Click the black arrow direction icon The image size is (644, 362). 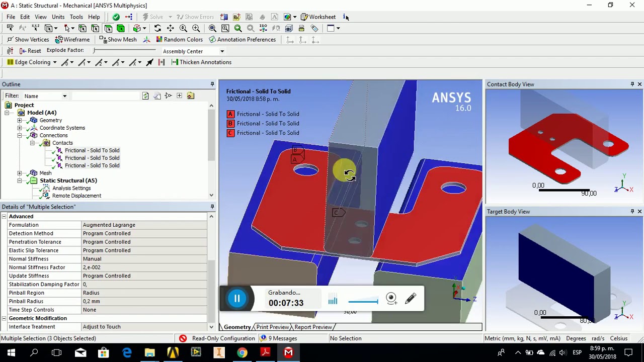149,62
